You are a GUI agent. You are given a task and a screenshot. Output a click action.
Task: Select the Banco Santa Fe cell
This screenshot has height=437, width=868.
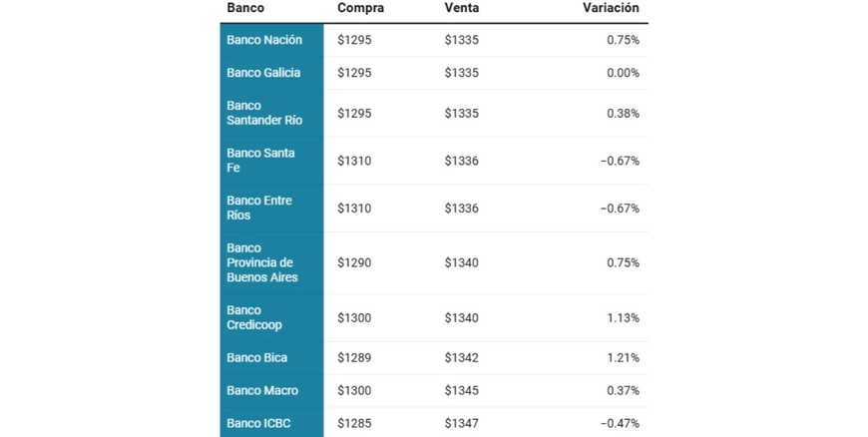[260, 161]
